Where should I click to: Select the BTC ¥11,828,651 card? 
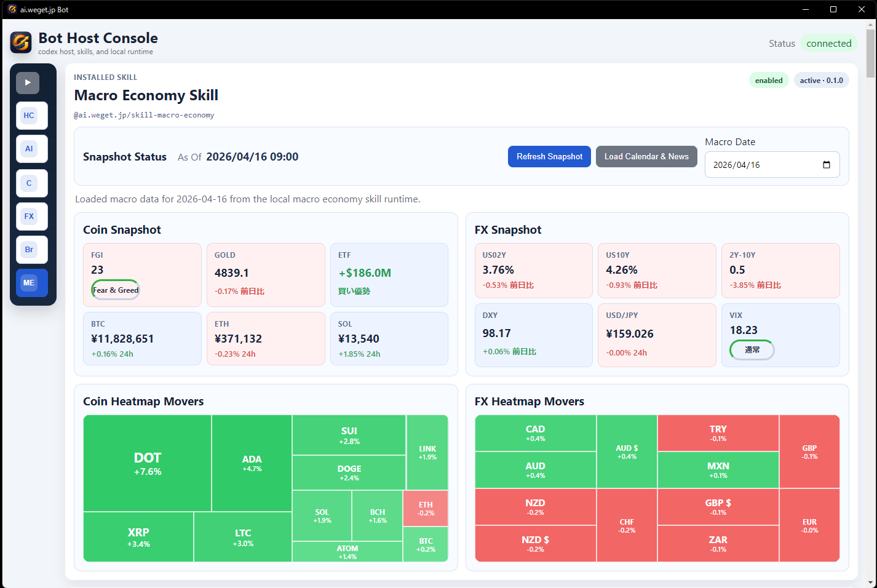[x=142, y=338]
